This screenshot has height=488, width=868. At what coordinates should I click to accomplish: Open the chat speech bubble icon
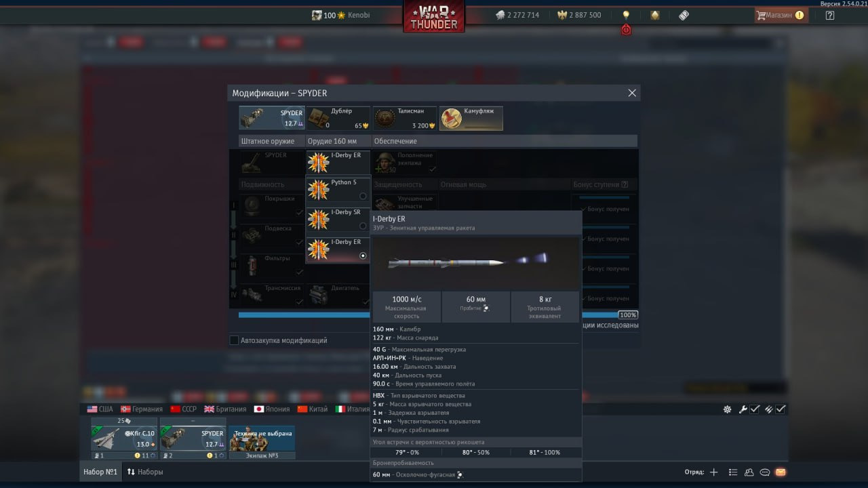point(765,472)
